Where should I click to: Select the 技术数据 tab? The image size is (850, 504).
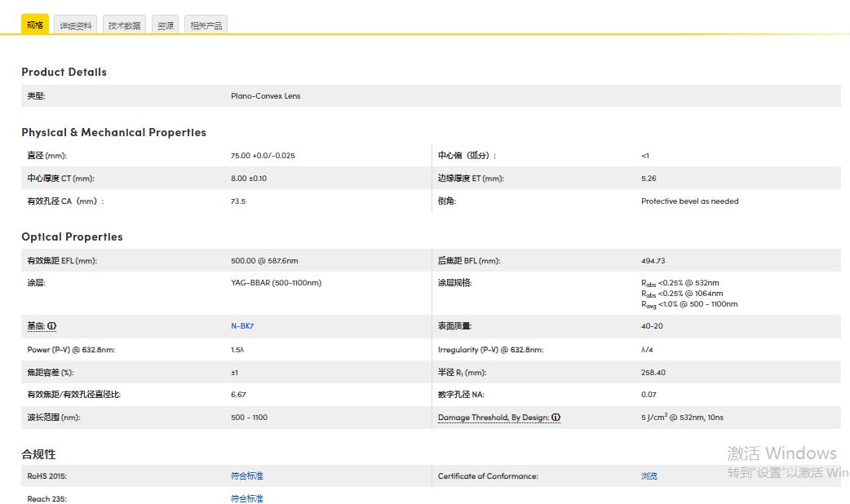124,26
